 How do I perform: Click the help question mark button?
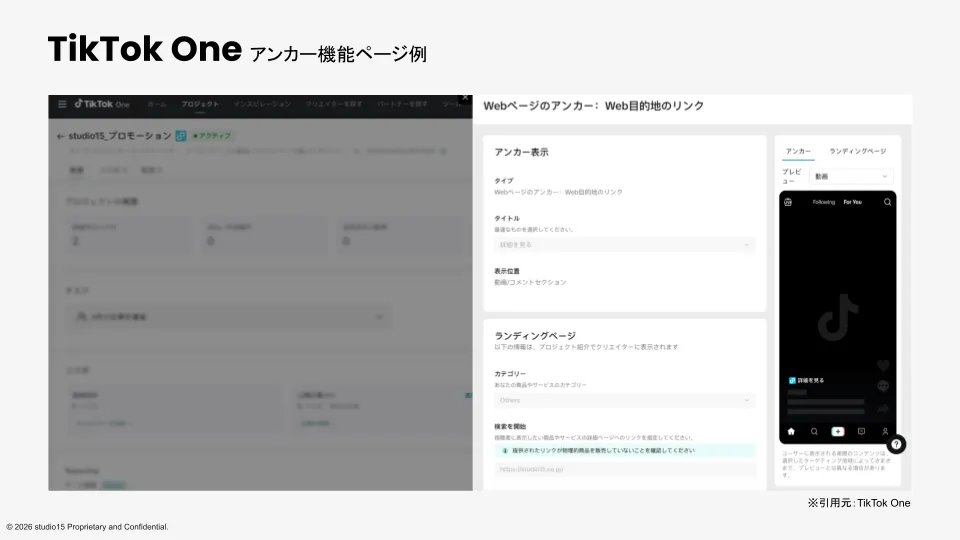(896, 444)
